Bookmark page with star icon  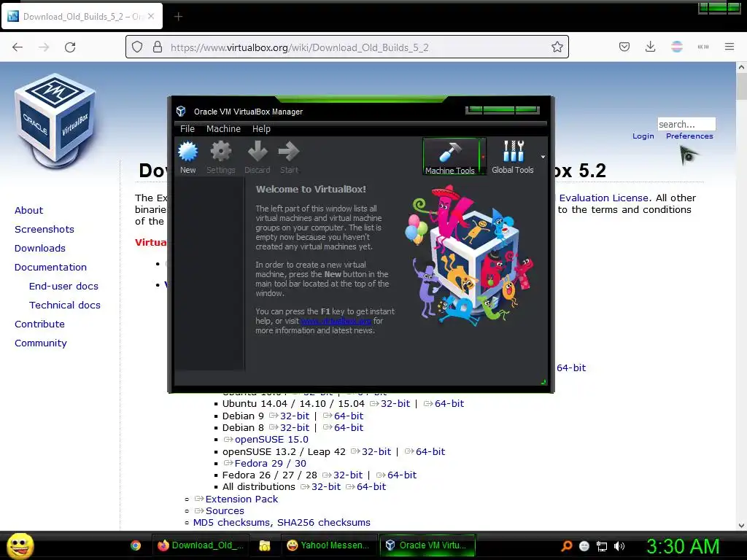557,47
